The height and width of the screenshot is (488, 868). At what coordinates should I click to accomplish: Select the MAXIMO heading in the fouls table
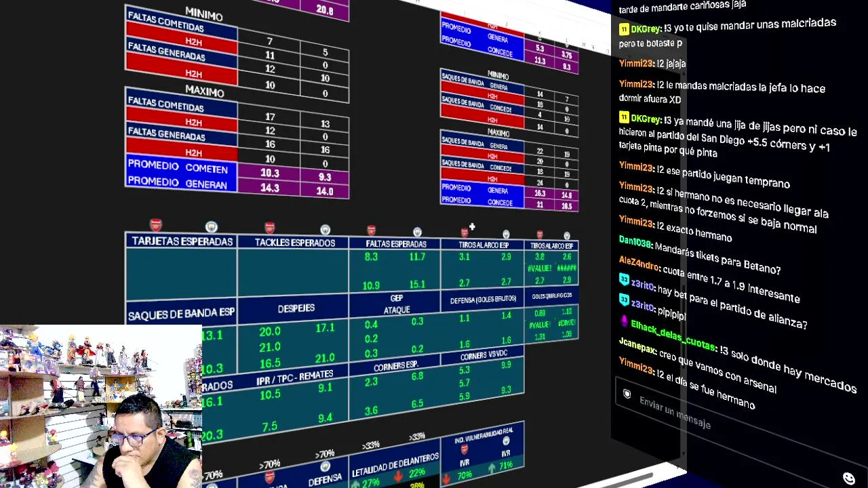[205, 91]
